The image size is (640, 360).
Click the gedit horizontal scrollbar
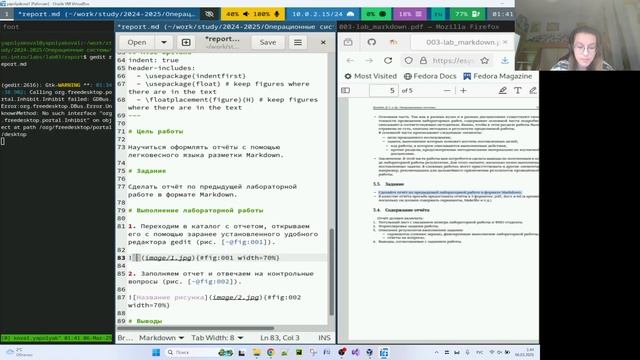click(196, 328)
